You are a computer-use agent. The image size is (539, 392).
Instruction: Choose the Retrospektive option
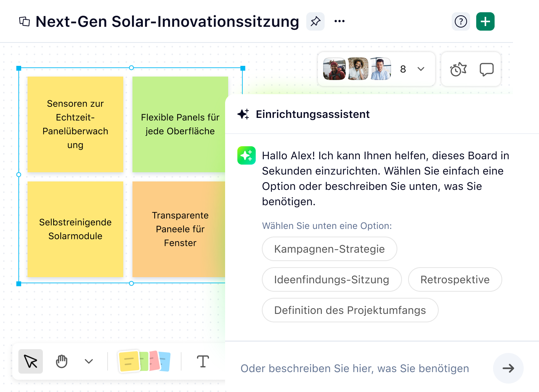click(x=455, y=279)
